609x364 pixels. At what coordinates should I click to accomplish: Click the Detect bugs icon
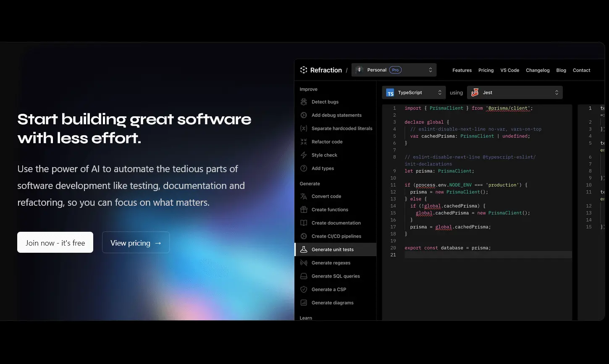[304, 102]
